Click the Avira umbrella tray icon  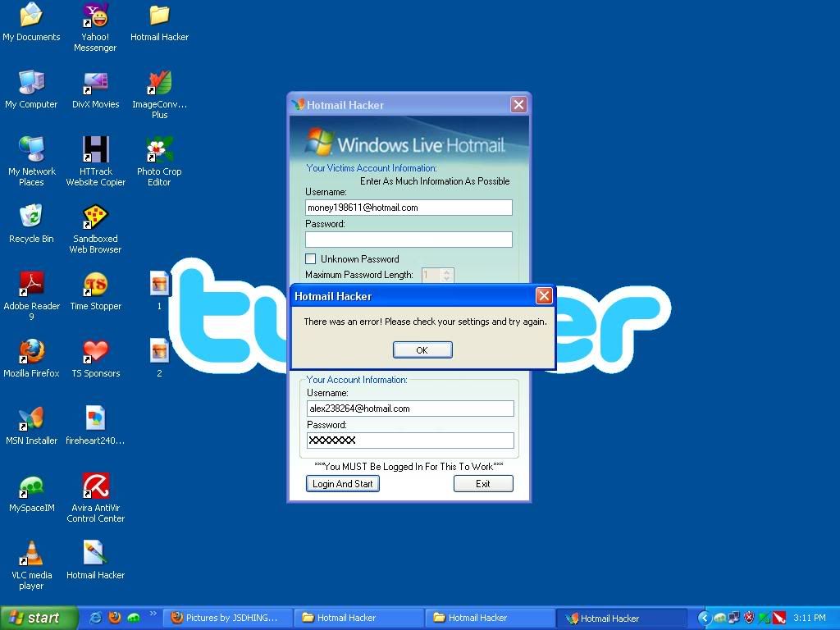[779, 619]
